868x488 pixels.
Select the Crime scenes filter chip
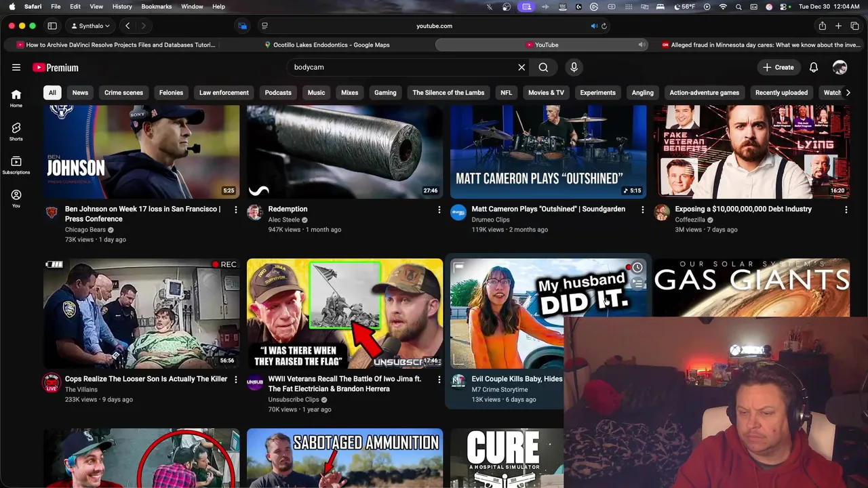[123, 93]
